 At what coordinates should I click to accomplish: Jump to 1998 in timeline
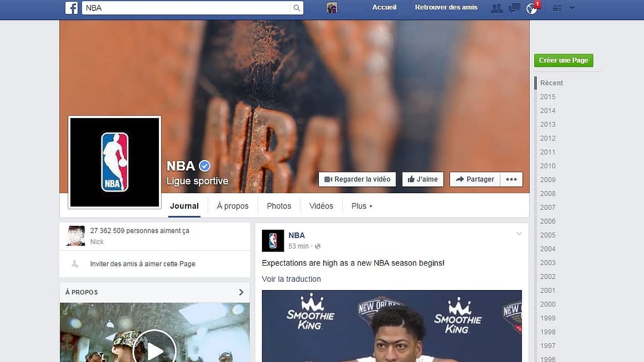548,332
